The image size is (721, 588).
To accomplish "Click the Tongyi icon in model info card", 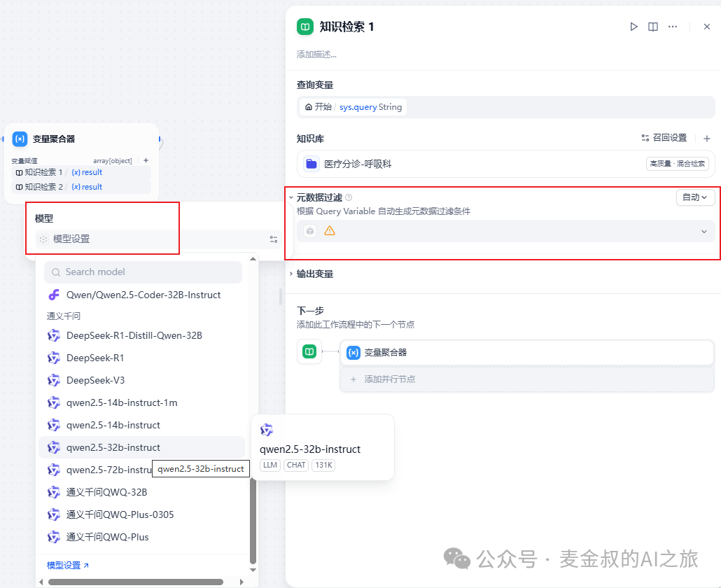I will click(267, 430).
